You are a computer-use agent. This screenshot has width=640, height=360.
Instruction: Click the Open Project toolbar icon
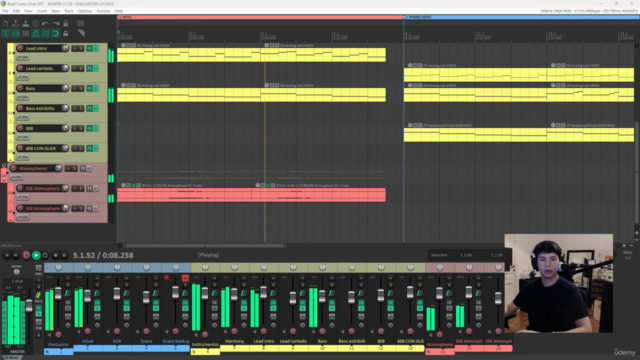[x=16, y=24]
